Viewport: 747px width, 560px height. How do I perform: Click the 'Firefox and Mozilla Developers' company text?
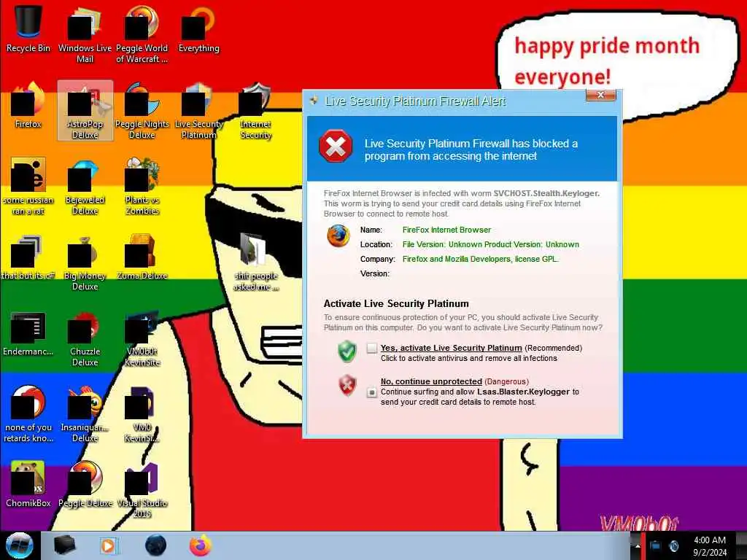coord(480,259)
